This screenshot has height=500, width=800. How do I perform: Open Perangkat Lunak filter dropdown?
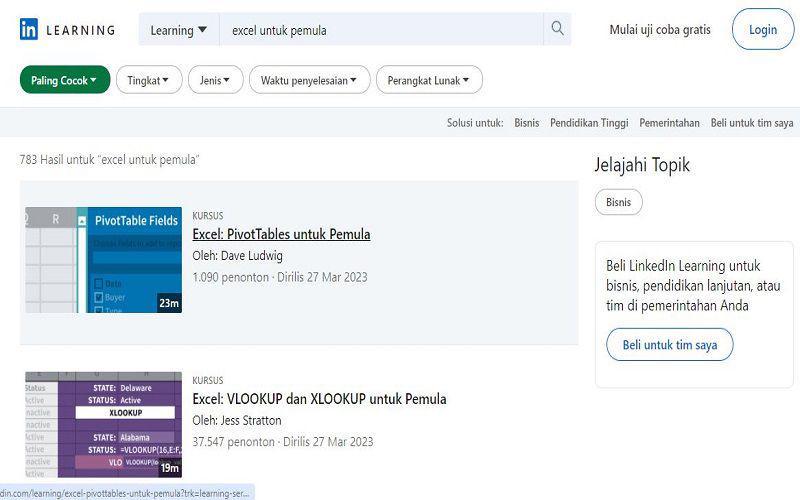[x=429, y=80]
